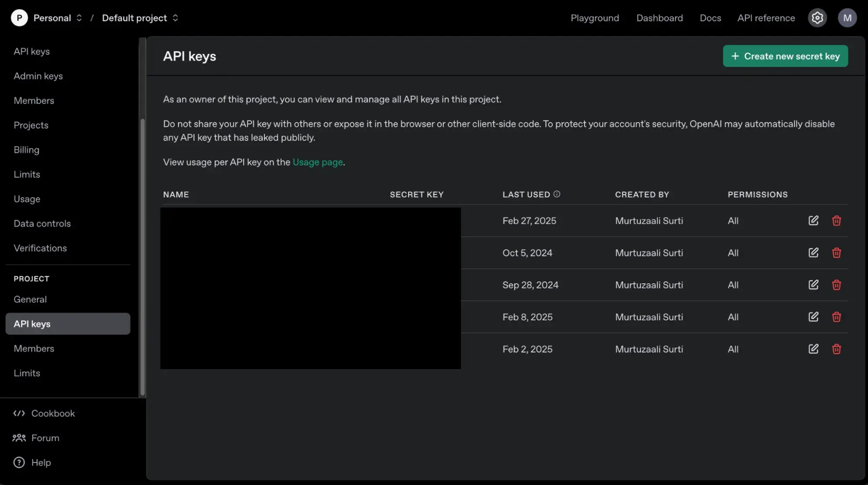Open Billing in the sidebar
This screenshot has height=485, width=868.
[26, 150]
